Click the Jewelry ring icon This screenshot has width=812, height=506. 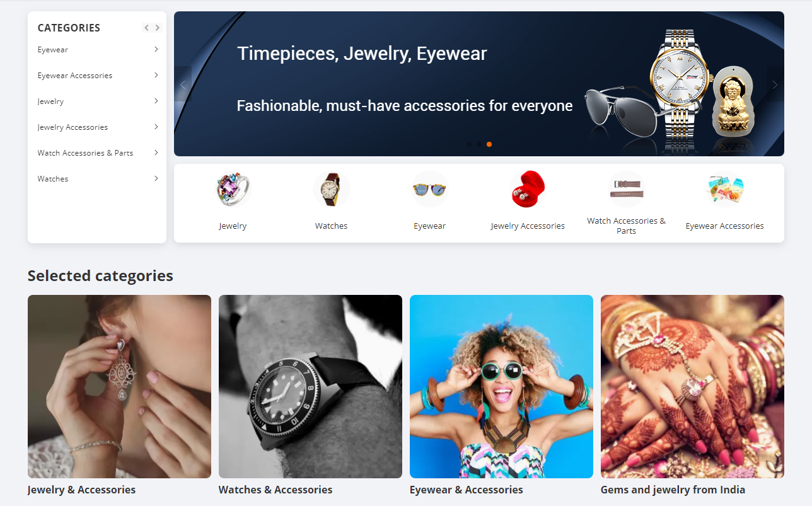(233, 189)
